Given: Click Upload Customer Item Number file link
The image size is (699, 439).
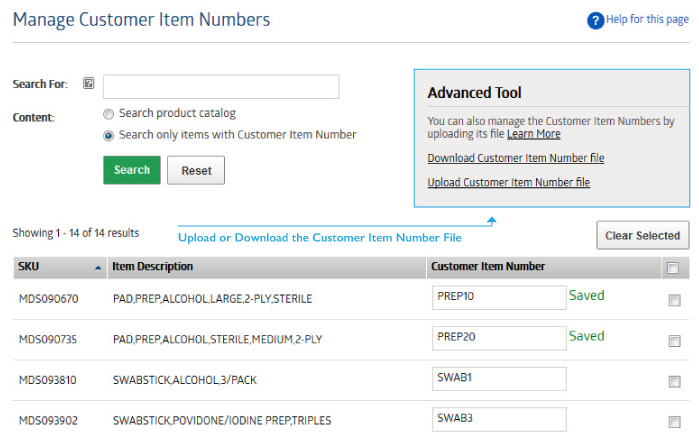Looking at the screenshot, I should click(509, 182).
